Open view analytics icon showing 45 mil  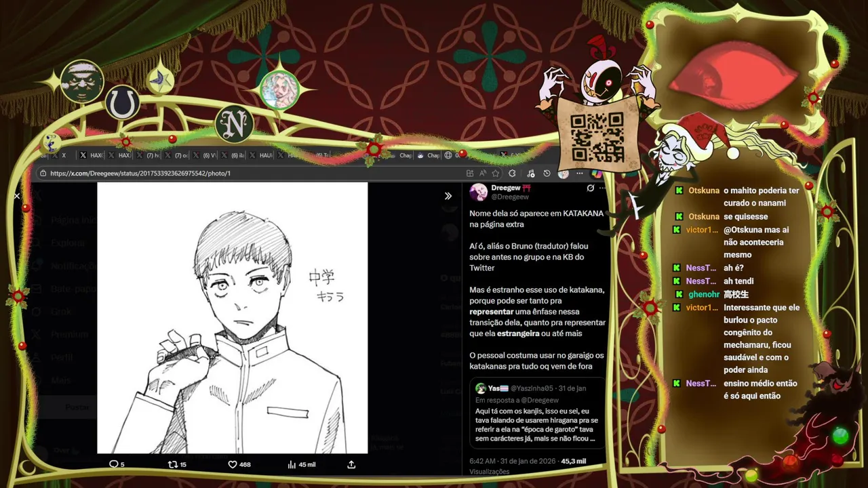(x=302, y=464)
